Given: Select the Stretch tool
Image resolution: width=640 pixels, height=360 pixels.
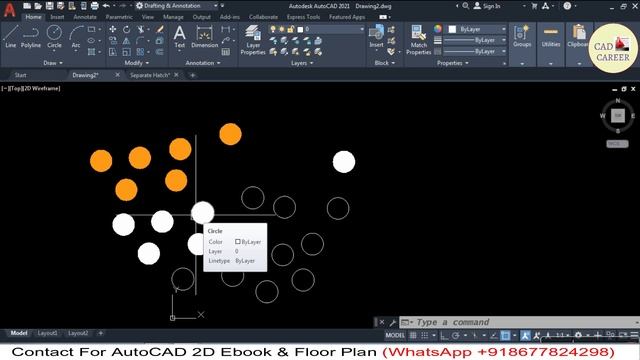Looking at the screenshot, I should click(113, 52).
